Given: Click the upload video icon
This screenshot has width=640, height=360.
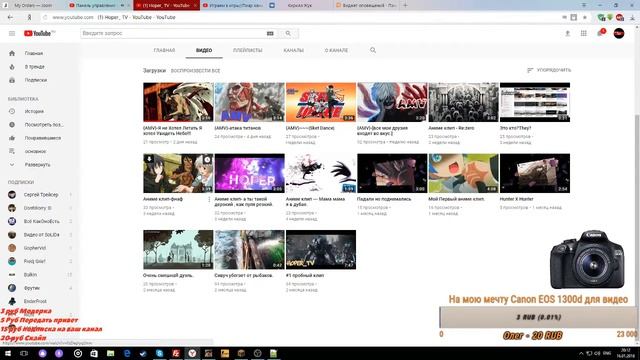Looking at the screenshot, I should tap(567, 33).
